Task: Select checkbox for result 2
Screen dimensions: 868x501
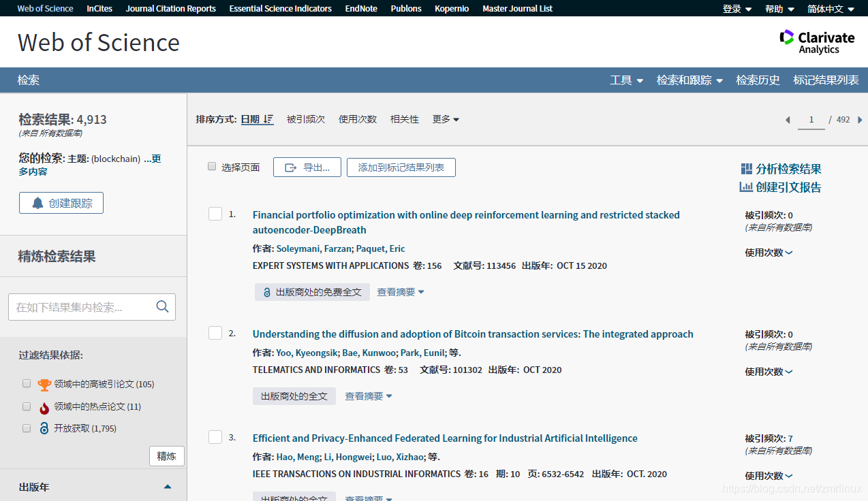Action: coord(215,333)
